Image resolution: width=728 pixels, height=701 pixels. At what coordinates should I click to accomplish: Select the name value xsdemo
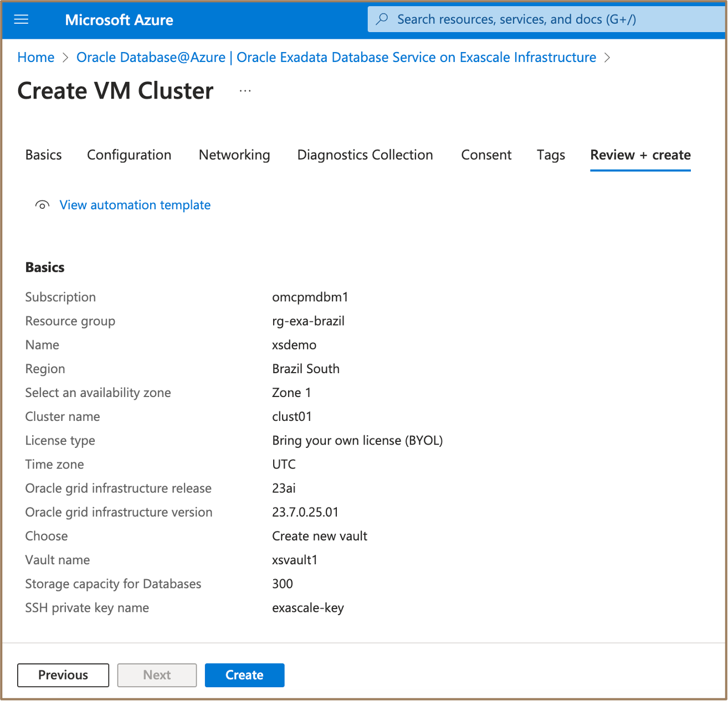coord(294,345)
